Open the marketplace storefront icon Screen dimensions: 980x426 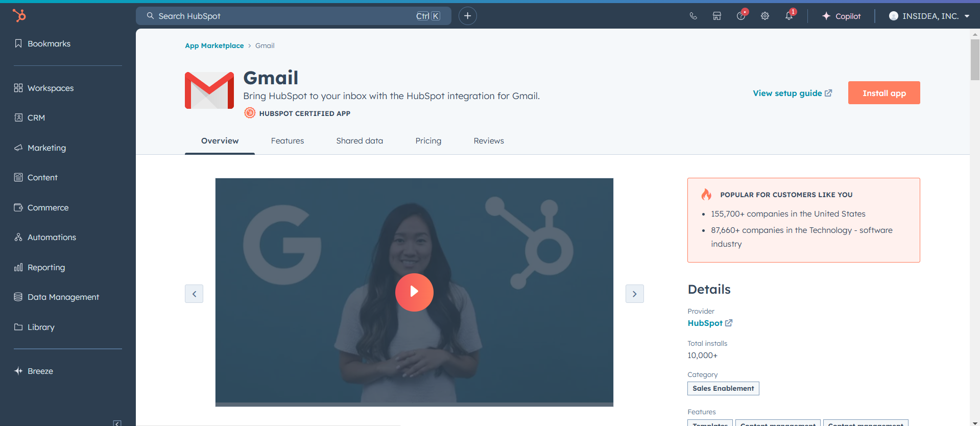pos(717,16)
